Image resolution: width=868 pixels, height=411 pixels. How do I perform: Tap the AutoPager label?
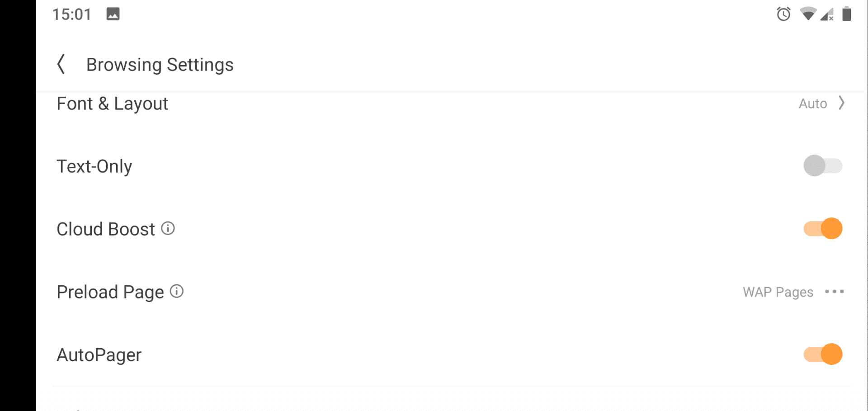(99, 355)
